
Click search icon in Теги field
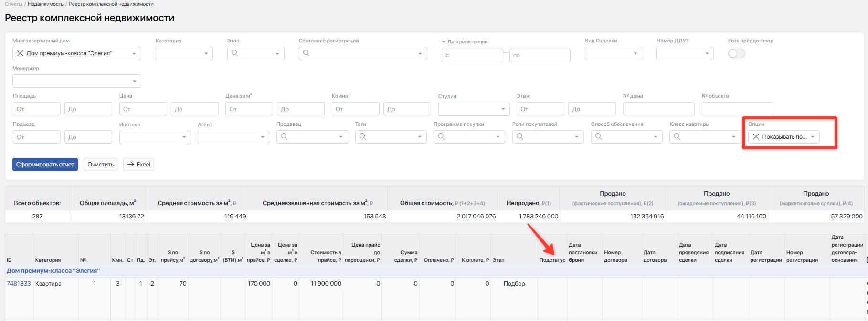(363, 136)
